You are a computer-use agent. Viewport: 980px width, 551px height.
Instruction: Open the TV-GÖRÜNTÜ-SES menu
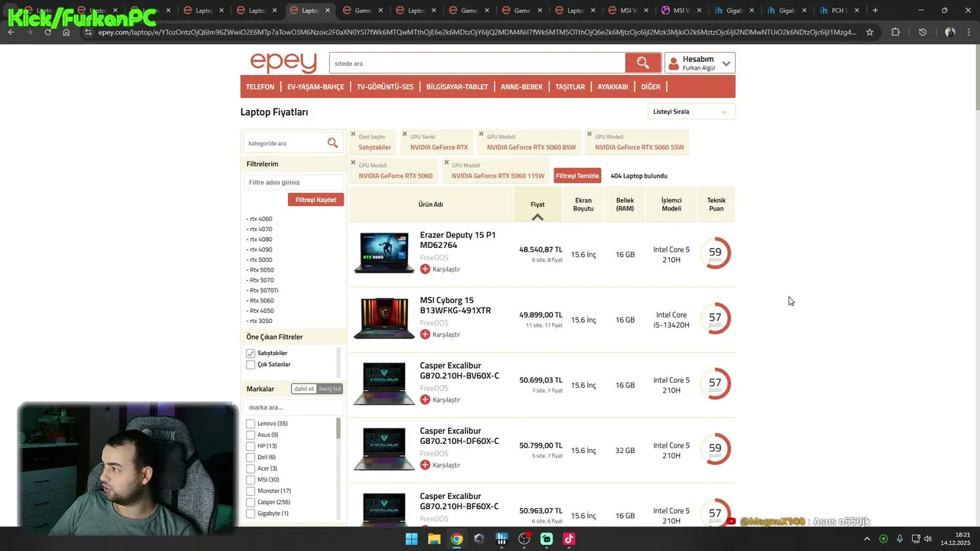click(x=385, y=86)
